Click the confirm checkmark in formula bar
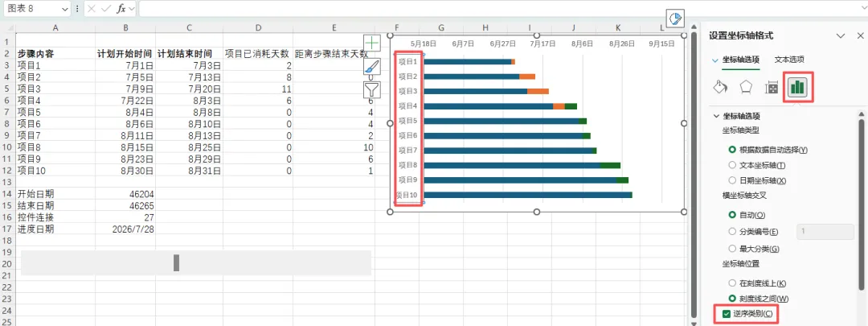 pyautogui.click(x=106, y=9)
